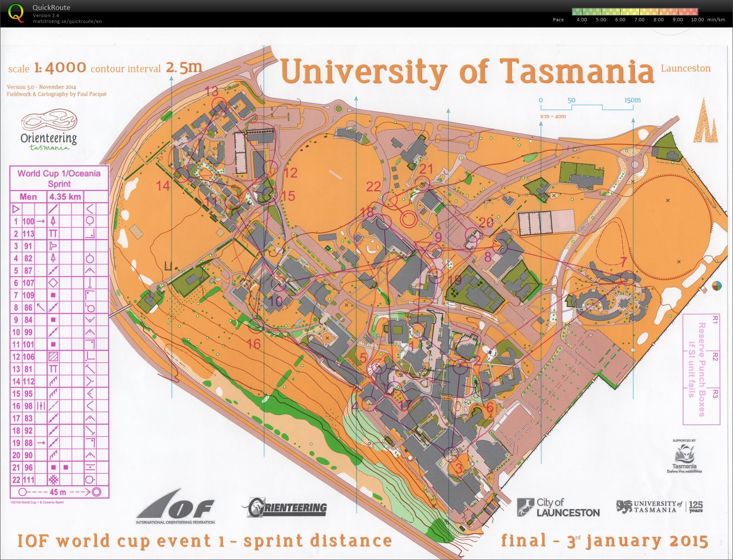The image size is (733, 560).
Task: Click control number 16 on the map
Action: click(254, 344)
